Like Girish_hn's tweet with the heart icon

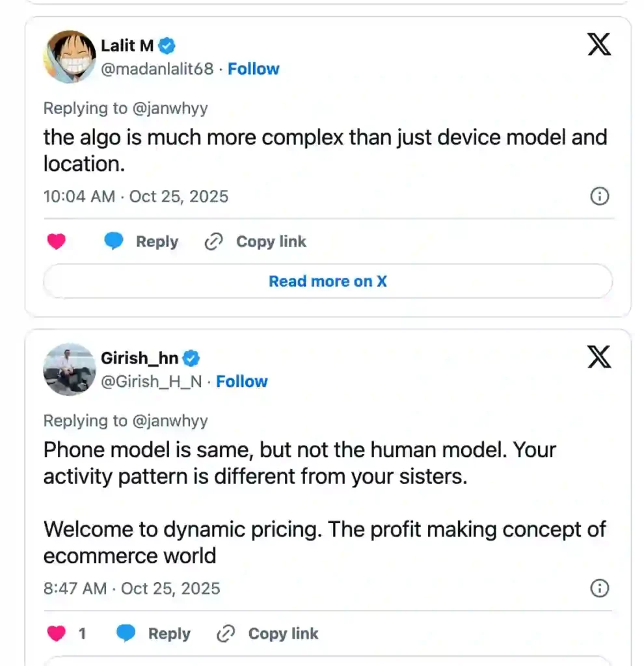click(x=57, y=633)
